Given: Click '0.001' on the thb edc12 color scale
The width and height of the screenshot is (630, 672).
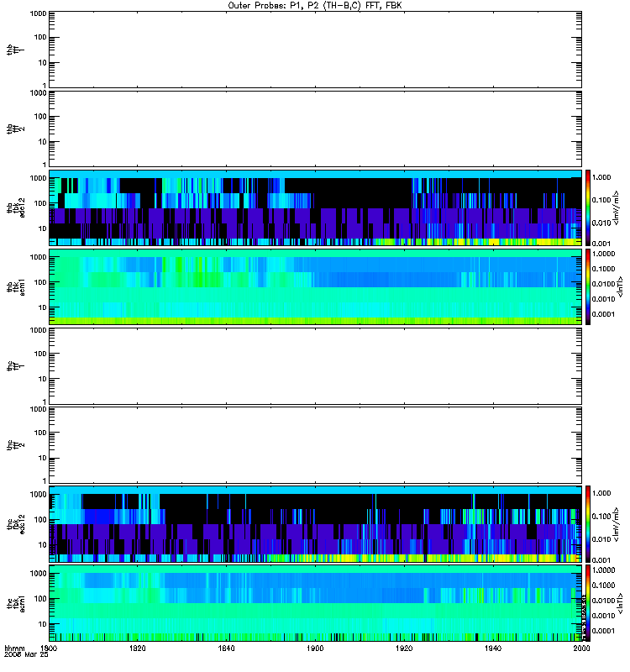Looking at the screenshot, I should (601, 244).
